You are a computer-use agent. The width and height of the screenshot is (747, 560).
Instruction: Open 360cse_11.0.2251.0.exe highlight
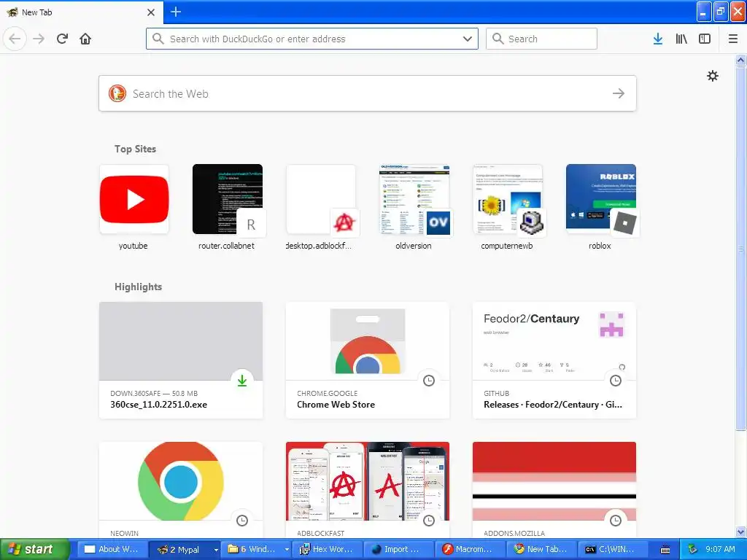(181, 360)
